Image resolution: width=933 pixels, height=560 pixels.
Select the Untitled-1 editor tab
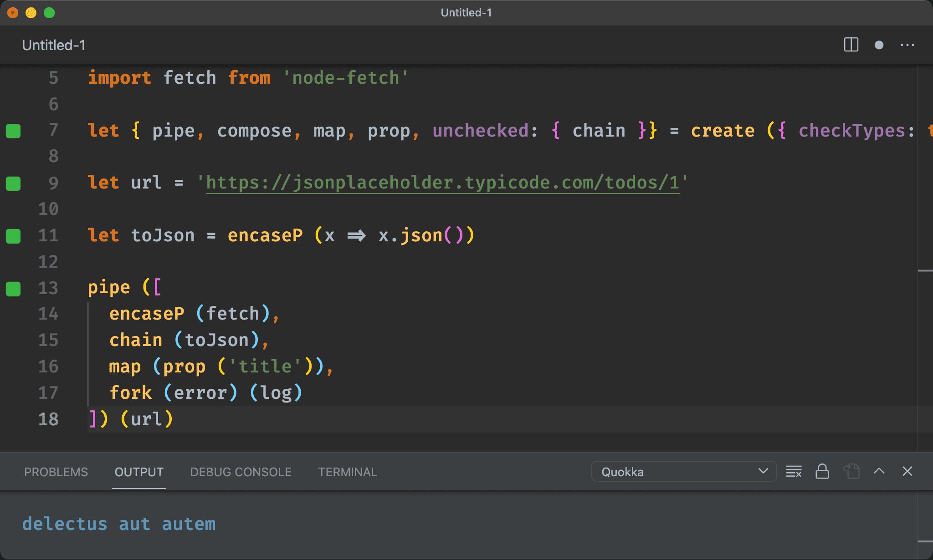tap(54, 45)
